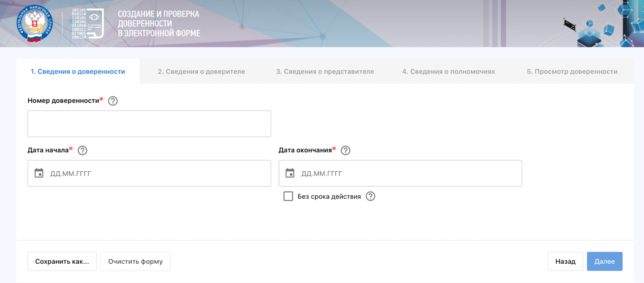The width and height of the screenshot is (644, 283).
Task: Proceed with the Далее button
Action: pyautogui.click(x=604, y=261)
